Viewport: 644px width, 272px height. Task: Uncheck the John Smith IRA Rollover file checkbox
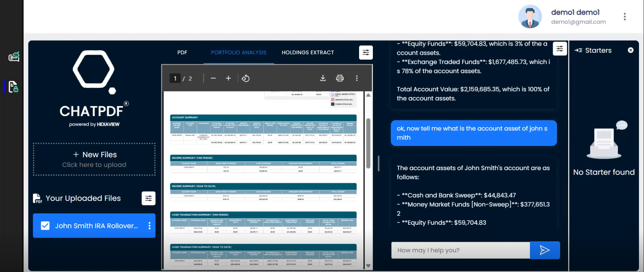(45, 226)
